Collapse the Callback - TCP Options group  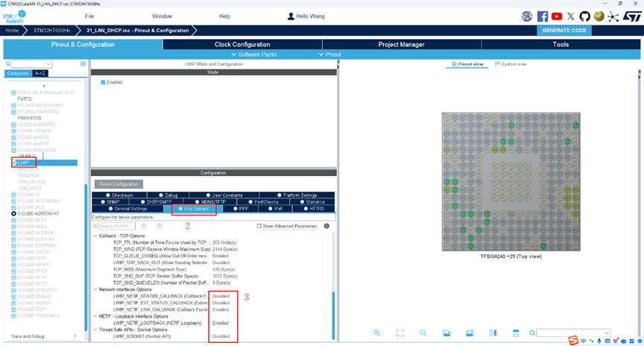[x=95, y=236]
